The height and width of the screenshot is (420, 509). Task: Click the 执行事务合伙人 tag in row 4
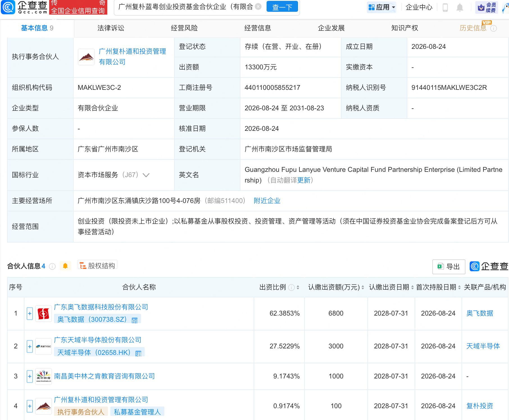pos(81,412)
